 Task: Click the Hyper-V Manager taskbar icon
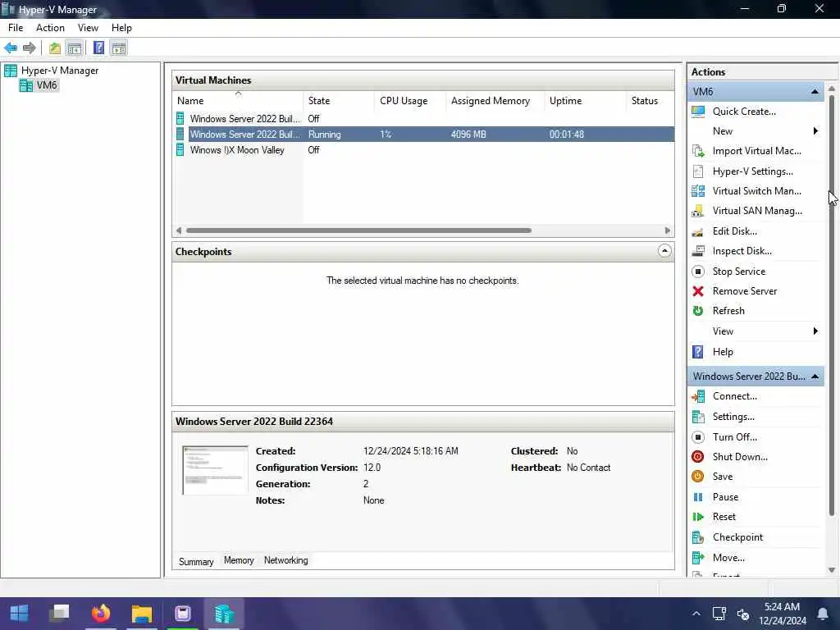tap(224, 613)
